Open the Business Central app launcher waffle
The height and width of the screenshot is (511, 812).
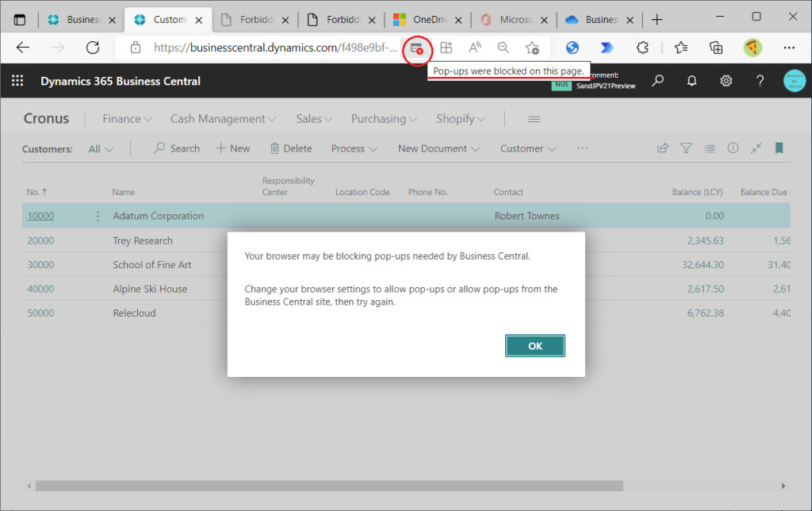[17, 81]
